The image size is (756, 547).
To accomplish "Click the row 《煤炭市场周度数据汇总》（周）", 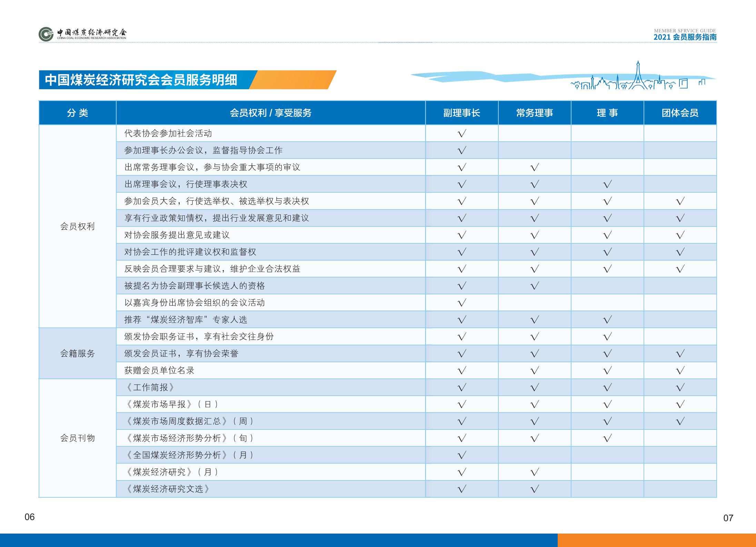I will tap(416, 421).
